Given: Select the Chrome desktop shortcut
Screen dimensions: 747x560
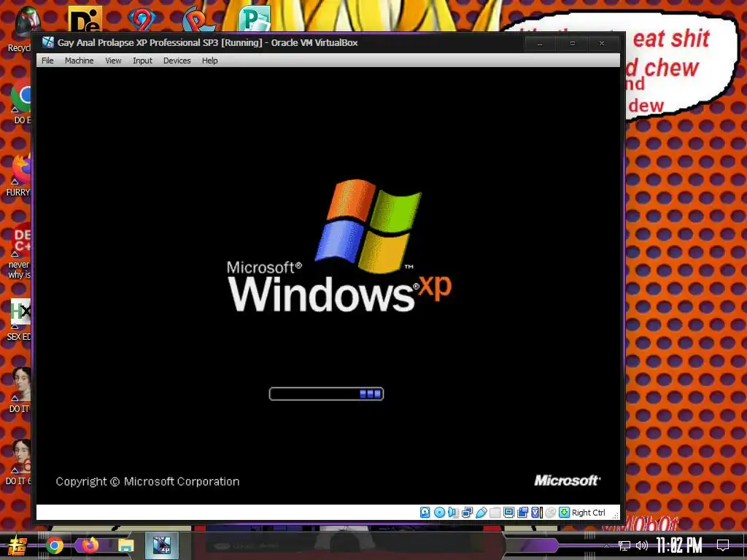Looking at the screenshot, I should click(21, 102).
